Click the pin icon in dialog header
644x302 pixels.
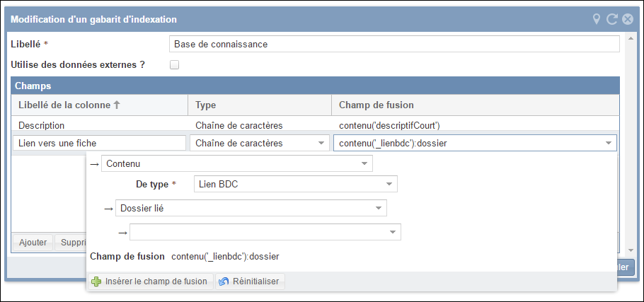597,19
